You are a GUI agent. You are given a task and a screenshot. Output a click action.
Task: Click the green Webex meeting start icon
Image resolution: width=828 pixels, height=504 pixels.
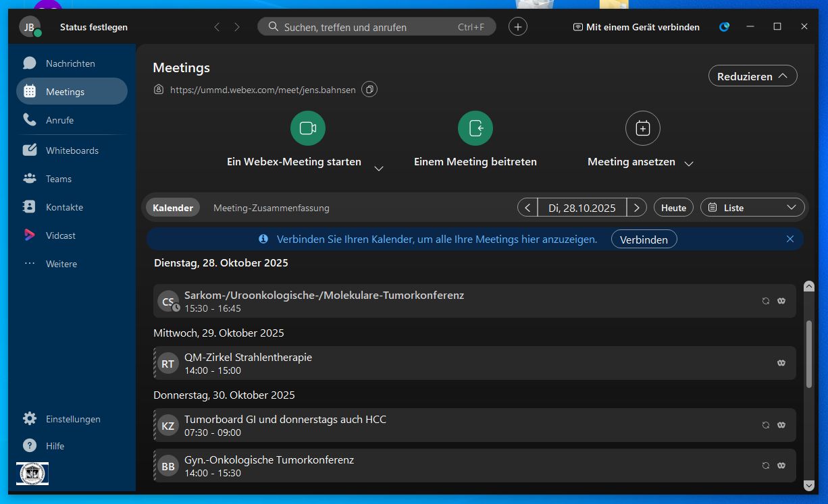coord(308,128)
